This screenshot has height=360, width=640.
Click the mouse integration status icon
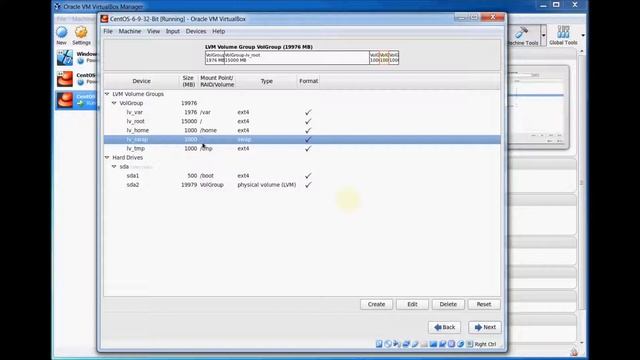coord(460,344)
